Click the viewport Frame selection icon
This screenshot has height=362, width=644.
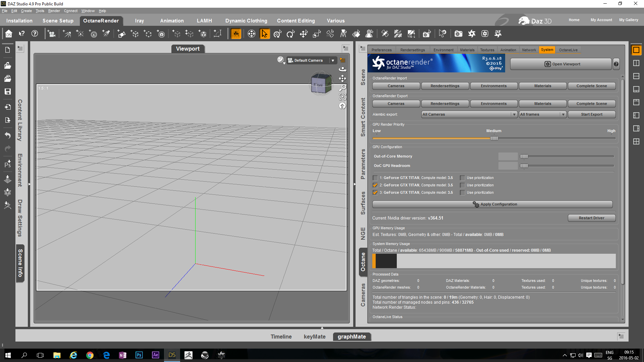342,97
